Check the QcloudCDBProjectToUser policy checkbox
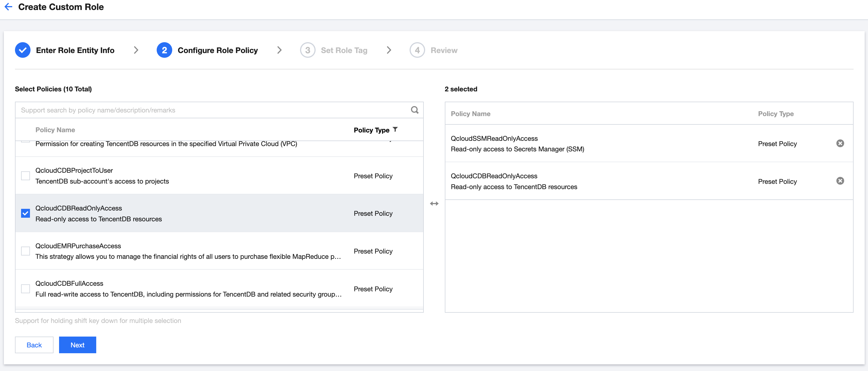The width and height of the screenshot is (868, 371). point(26,176)
